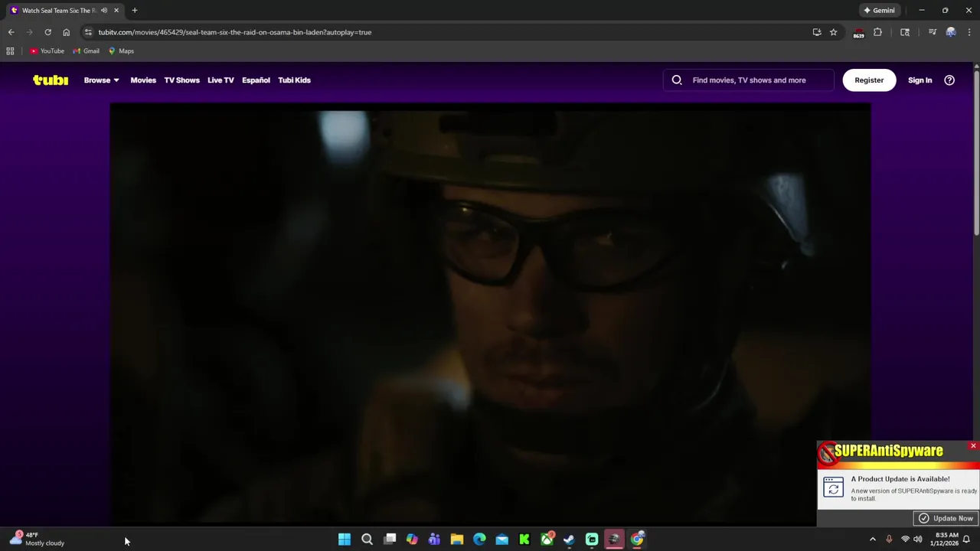Click the Sign In link
Viewport: 980px width, 551px height.
pyautogui.click(x=920, y=80)
